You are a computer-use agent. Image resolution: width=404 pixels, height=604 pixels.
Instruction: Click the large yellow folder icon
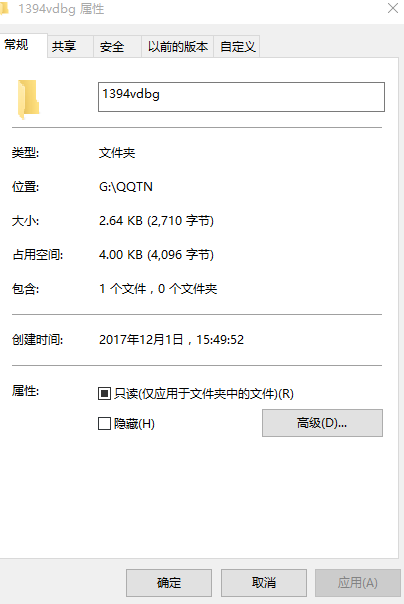point(28,99)
